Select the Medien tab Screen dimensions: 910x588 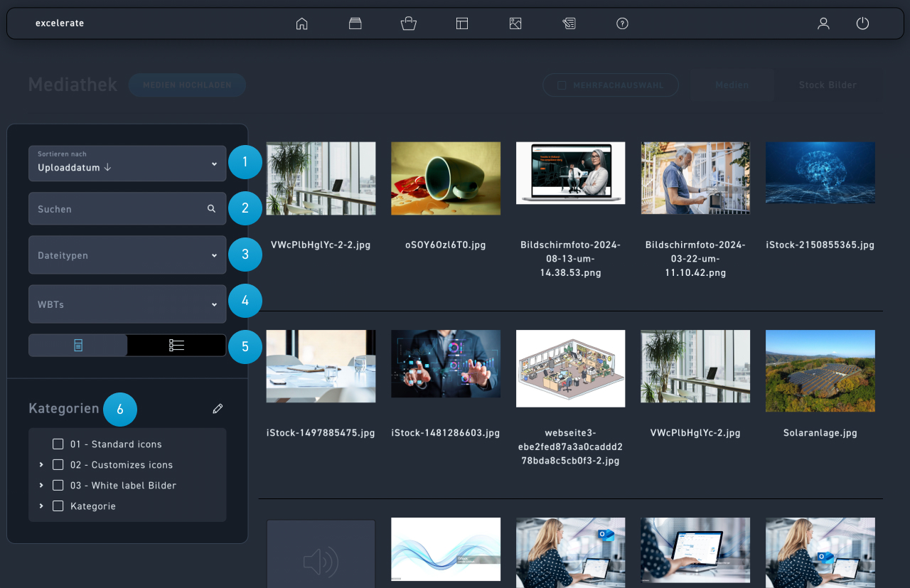[x=732, y=85]
